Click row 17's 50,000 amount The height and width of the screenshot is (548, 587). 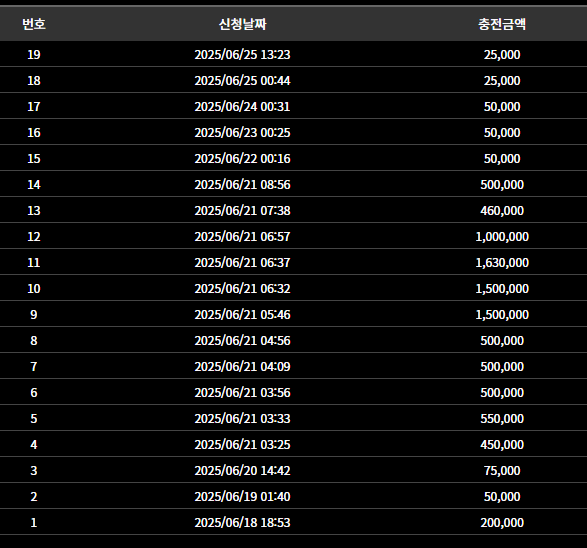pos(502,107)
